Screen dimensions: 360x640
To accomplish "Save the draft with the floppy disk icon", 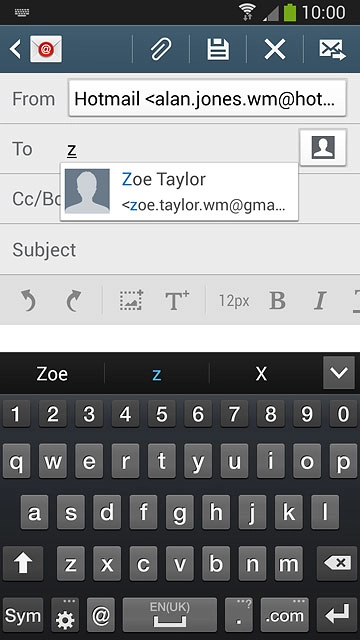I will tap(218, 49).
